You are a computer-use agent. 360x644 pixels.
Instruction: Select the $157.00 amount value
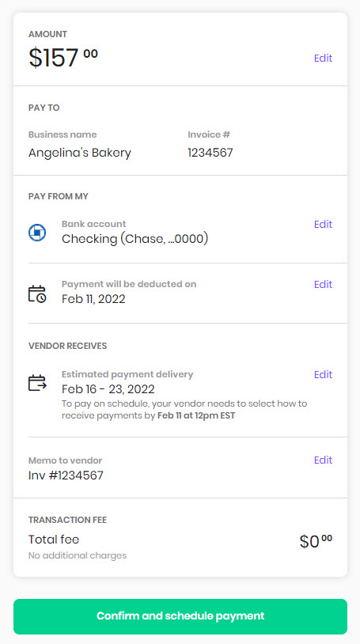[63, 57]
